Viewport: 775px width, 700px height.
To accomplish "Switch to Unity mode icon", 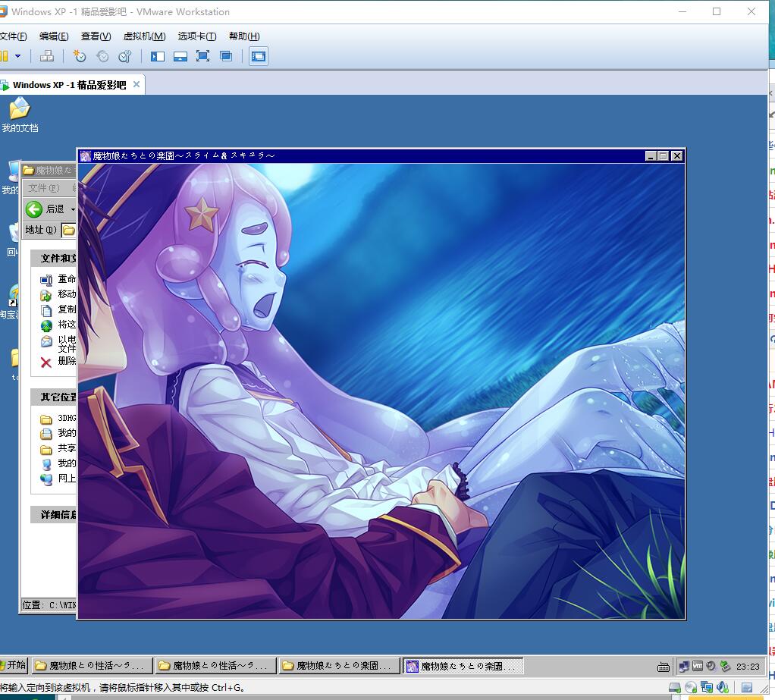I will [x=226, y=56].
